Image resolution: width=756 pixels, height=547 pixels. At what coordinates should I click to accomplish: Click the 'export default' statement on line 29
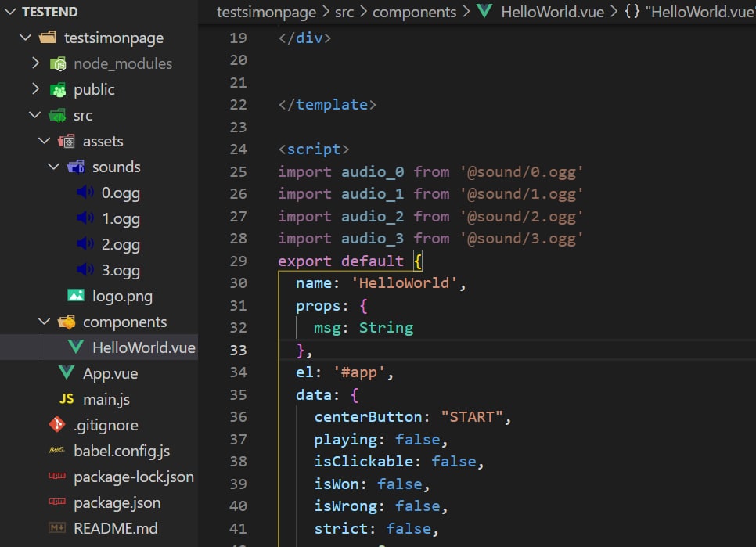(340, 261)
